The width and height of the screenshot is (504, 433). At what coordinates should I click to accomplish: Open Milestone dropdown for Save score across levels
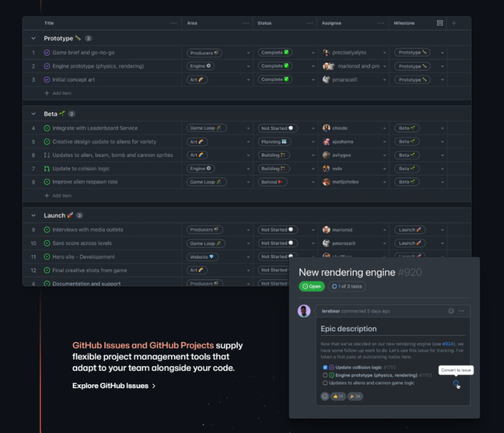click(442, 244)
